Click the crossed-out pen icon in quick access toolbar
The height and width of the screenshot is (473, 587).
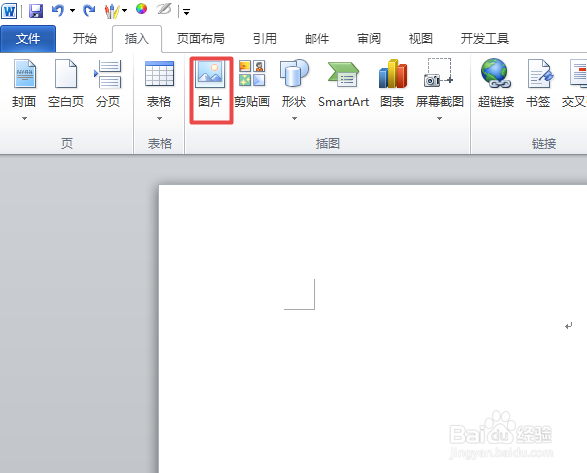coord(164,9)
